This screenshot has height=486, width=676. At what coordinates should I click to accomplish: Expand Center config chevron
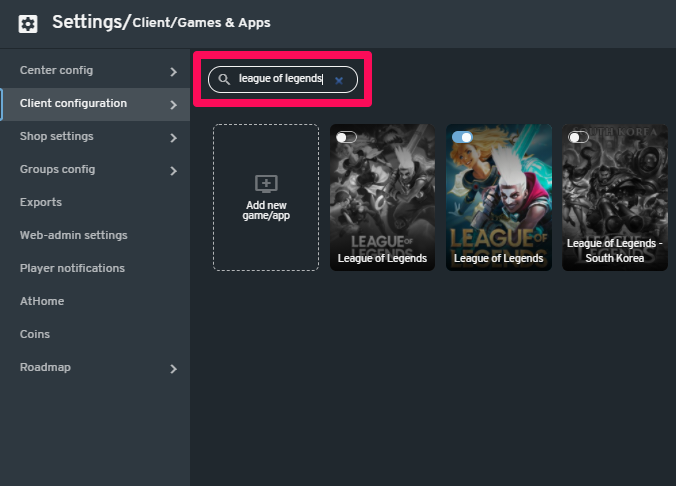173,72
